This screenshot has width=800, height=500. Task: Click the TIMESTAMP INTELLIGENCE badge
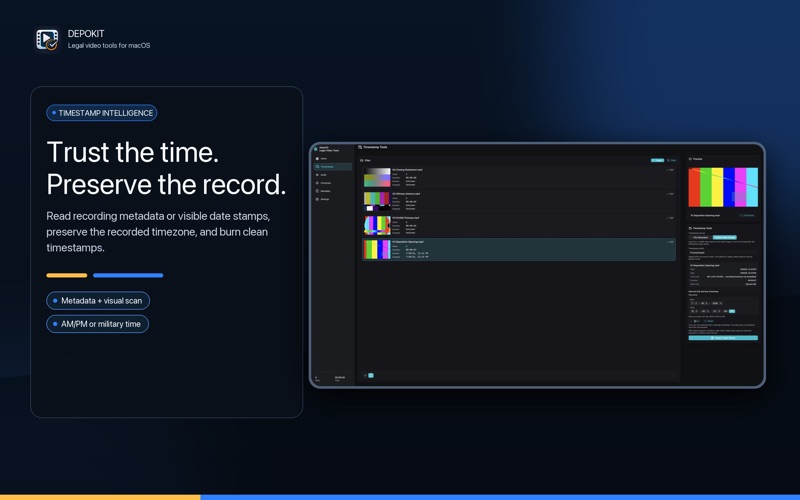tap(102, 113)
